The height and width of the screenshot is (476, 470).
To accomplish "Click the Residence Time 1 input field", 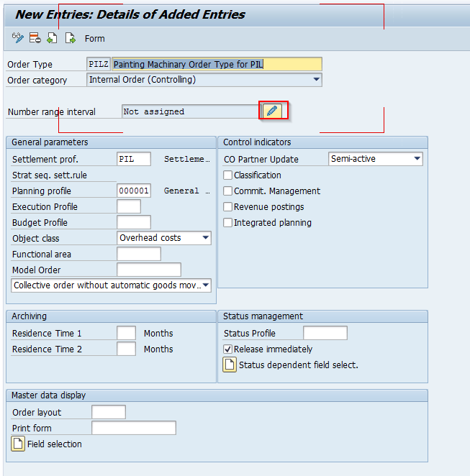I will (126, 333).
